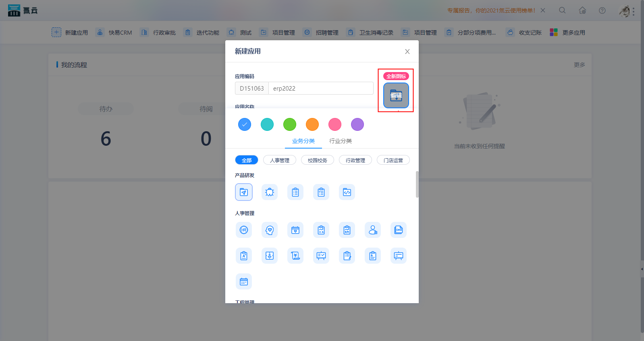
Task: Dismiss the 专属报告 banner
Action: pos(543,10)
